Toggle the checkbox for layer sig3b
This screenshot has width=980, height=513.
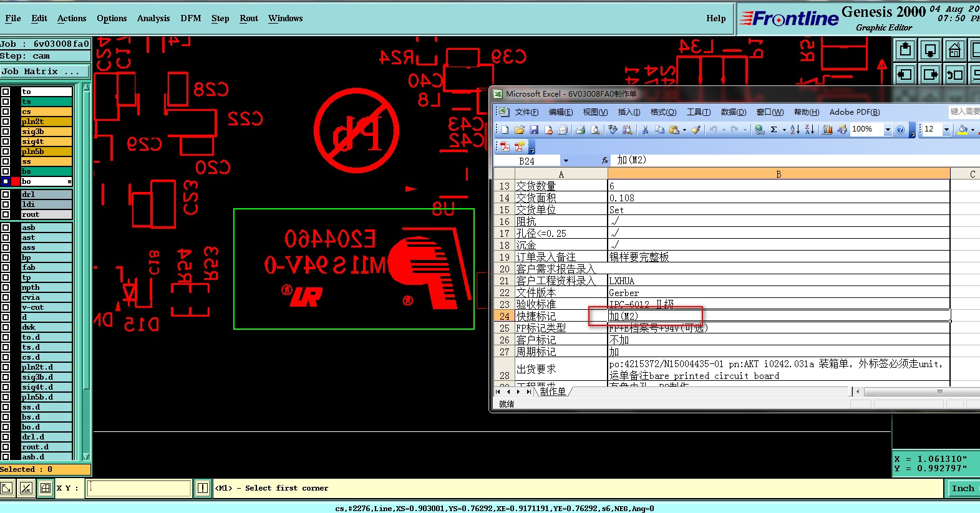[6, 132]
